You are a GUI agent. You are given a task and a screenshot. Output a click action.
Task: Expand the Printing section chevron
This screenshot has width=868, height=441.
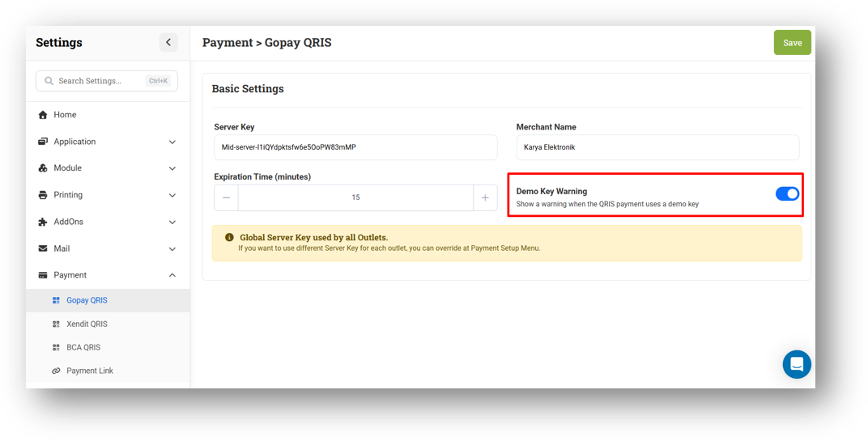coord(172,195)
